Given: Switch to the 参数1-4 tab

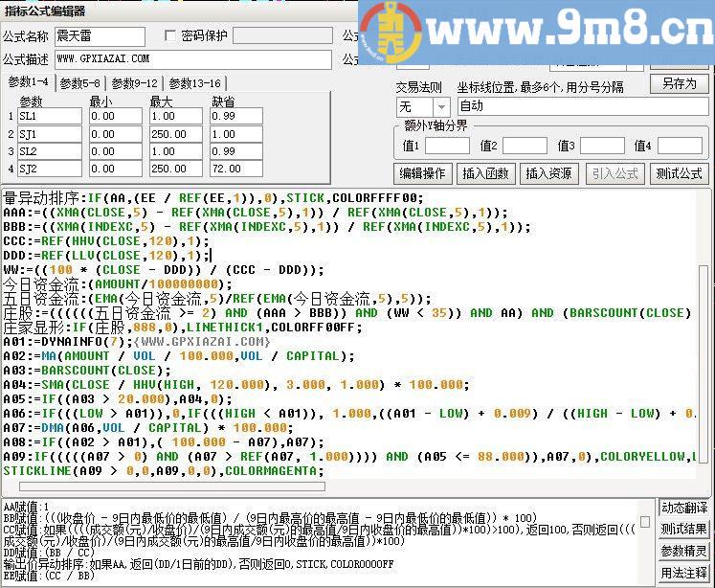Looking at the screenshot, I should tap(29, 82).
